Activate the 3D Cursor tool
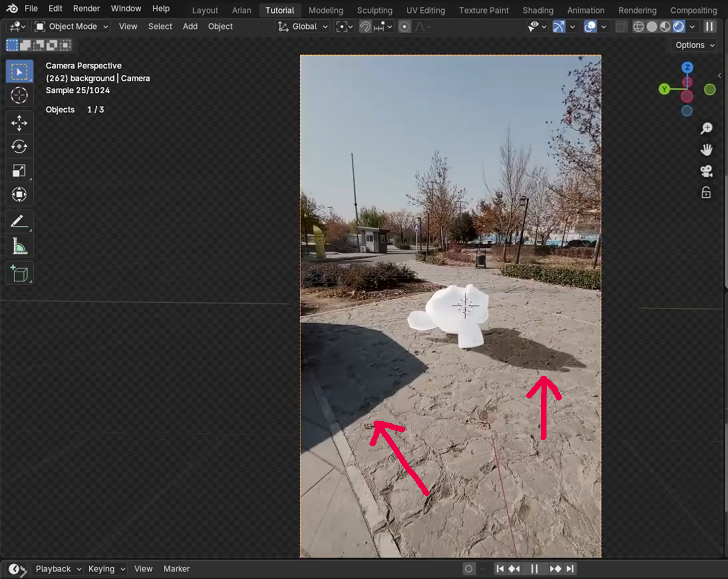The width and height of the screenshot is (728, 579). click(x=19, y=95)
